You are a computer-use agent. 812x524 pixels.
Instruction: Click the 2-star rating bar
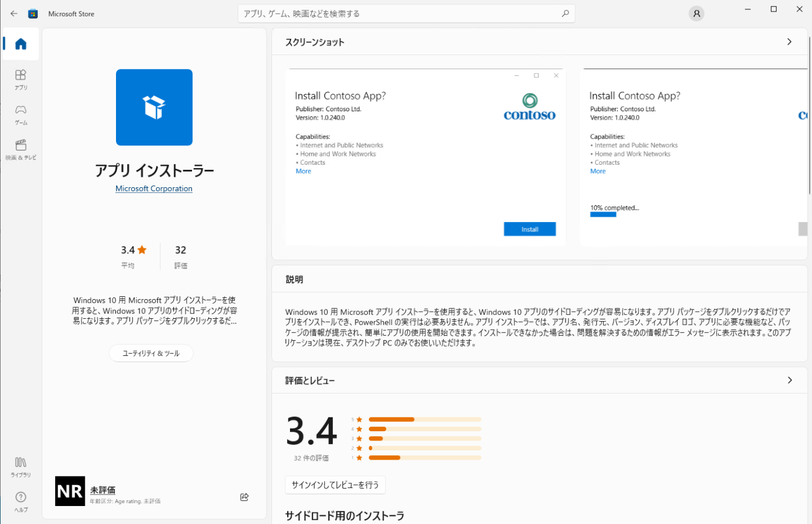coord(425,448)
